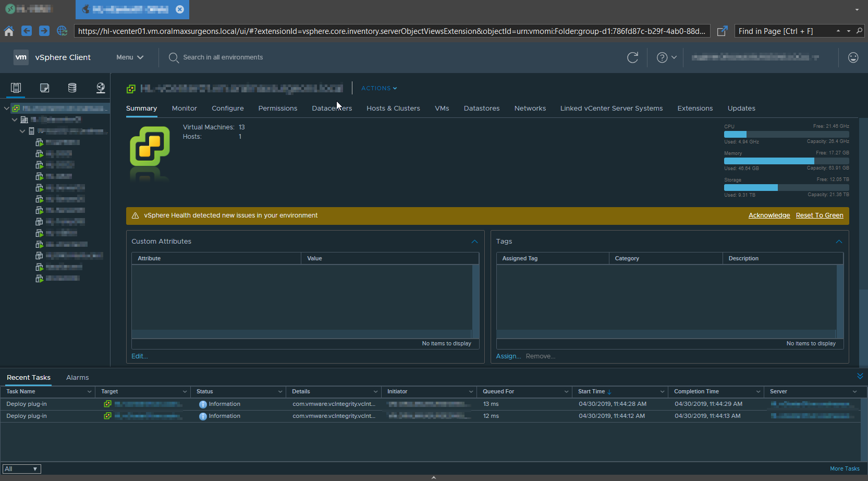Open the VMs and Templates view icon

(x=44, y=88)
